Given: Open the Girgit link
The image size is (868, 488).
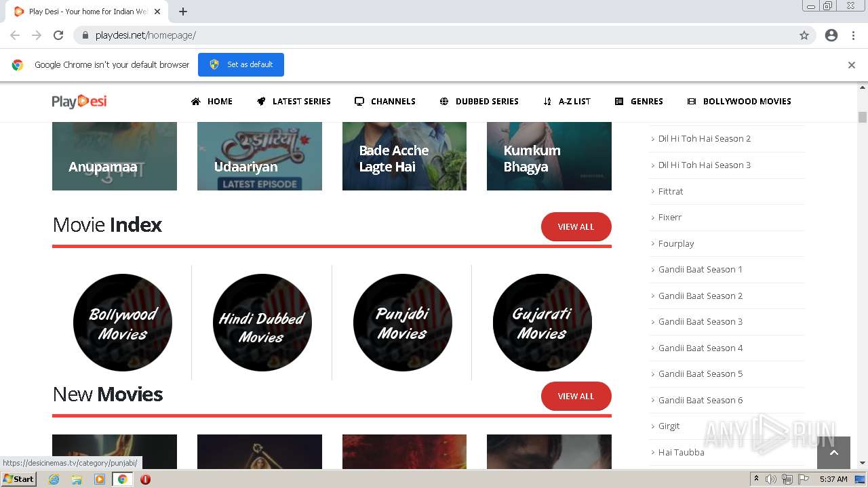Looking at the screenshot, I should 669,426.
